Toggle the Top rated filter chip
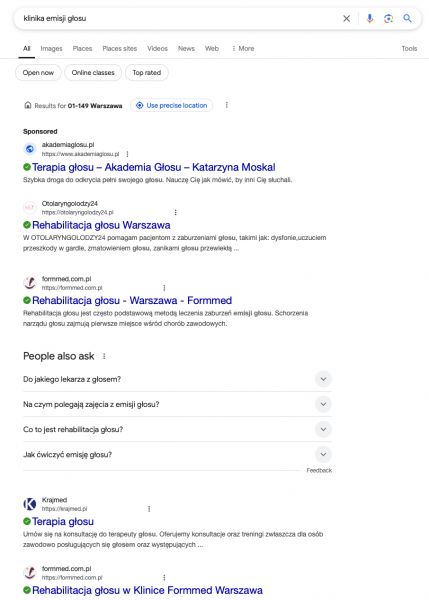 147,73
